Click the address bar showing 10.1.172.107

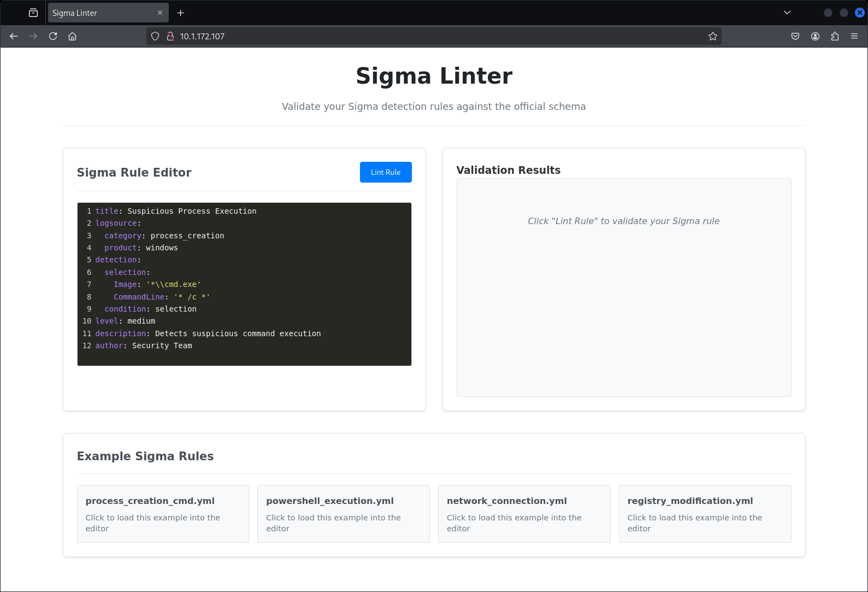[x=434, y=36]
